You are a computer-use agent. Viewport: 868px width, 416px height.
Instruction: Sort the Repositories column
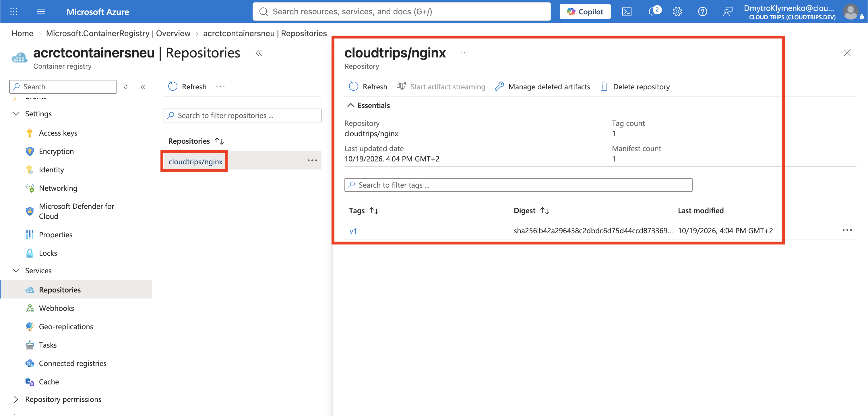[196, 141]
